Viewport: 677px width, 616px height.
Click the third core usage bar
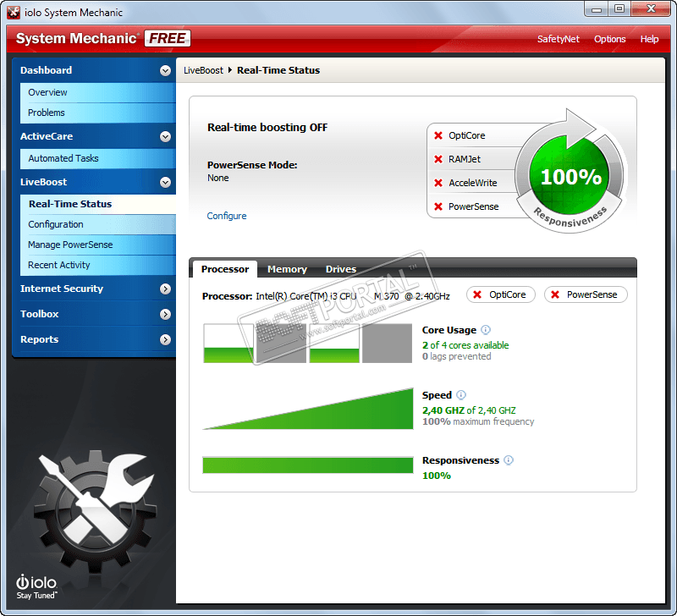point(334,344)
